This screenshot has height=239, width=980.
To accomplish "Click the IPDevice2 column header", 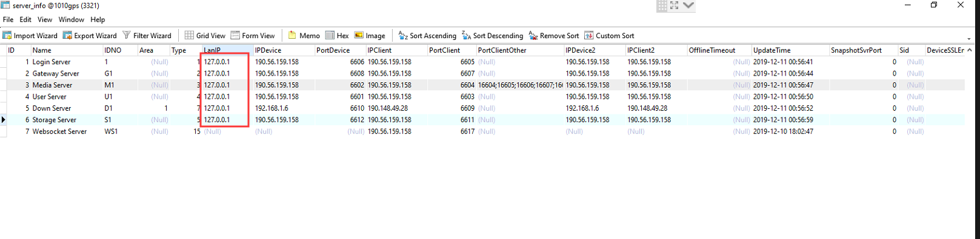I will pos(595,50).
